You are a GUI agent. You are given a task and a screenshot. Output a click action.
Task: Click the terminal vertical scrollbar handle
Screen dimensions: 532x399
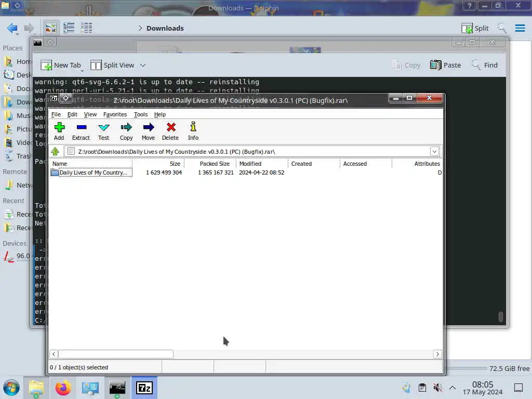click(x=500, y=316)
